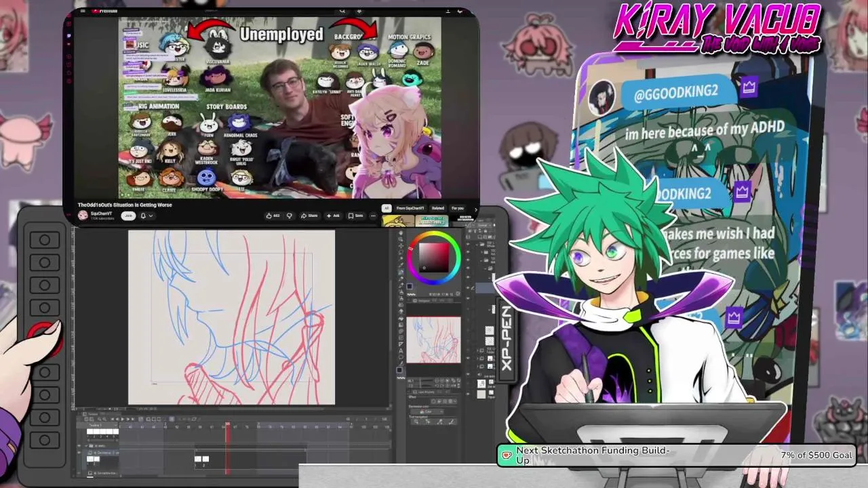
Task: Pick a shade in the color square
Action: point(434,258)
